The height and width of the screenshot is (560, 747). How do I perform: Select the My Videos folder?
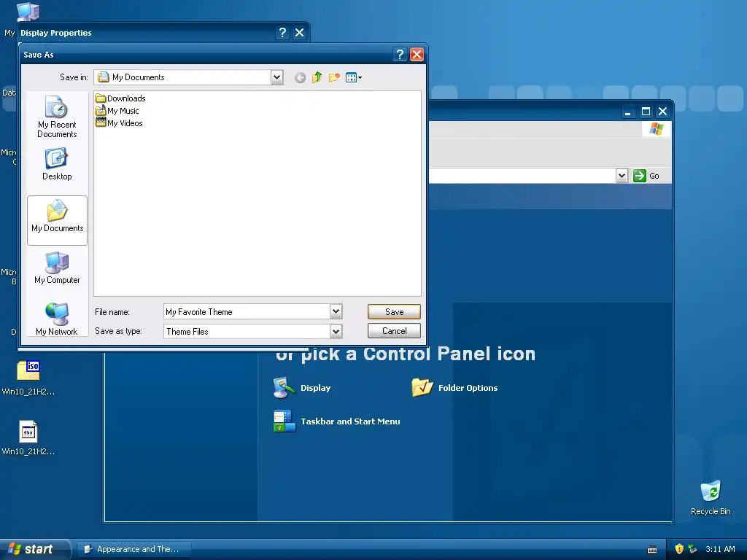click(119, 123)
